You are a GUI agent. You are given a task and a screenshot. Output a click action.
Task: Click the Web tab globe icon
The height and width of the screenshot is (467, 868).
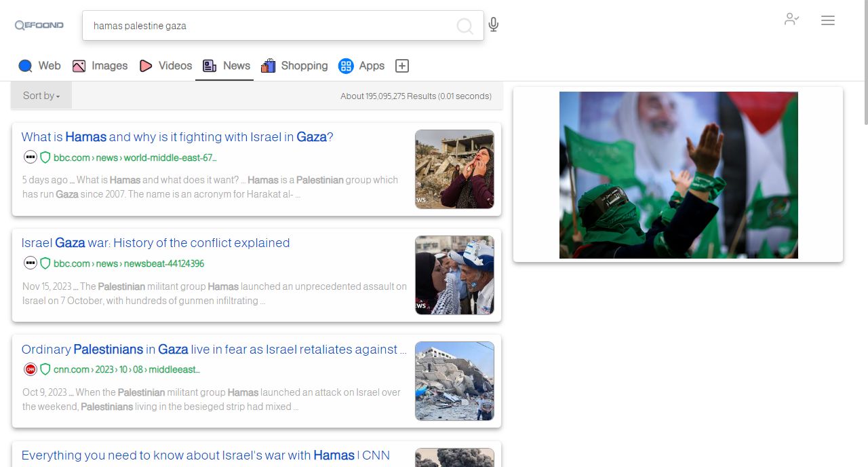[x=25, y=66]
